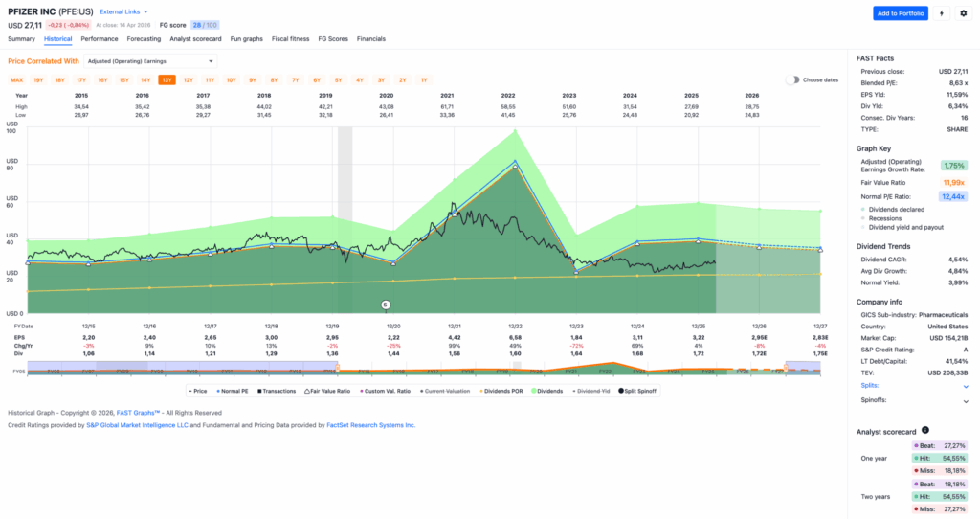The width and height of the screenshot is (980, 519).
Task: Click the Split Spinoff 'S' marker on chart
Action: (386, 305)
